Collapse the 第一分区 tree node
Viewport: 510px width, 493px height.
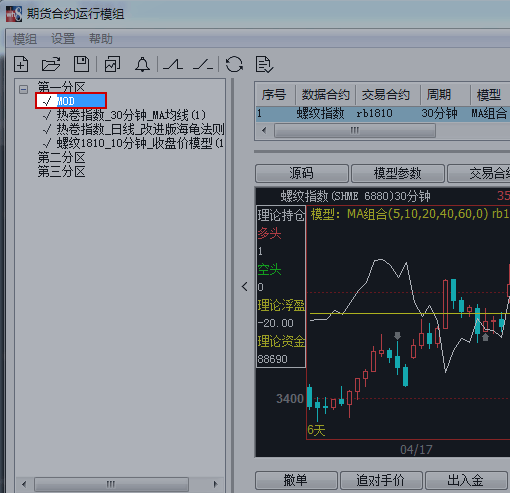pyautogui.click(x=23, y=89)
